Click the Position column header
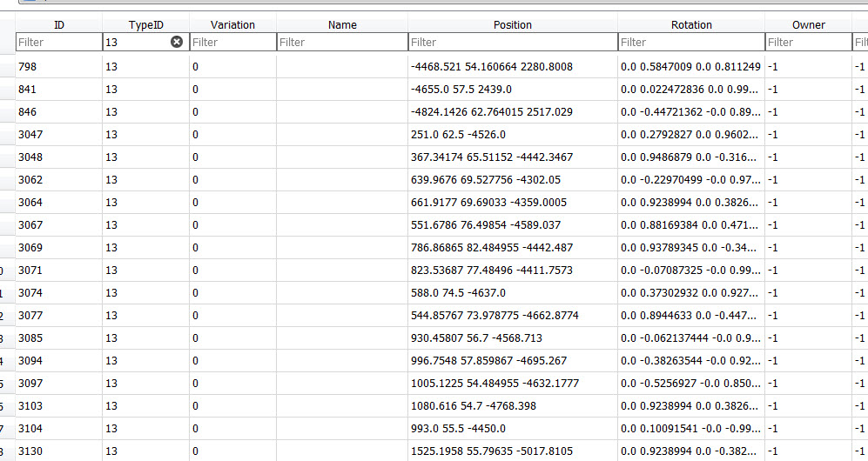This screenshot has height=461, width=868. pyautogui.click(x=513, y=25)
